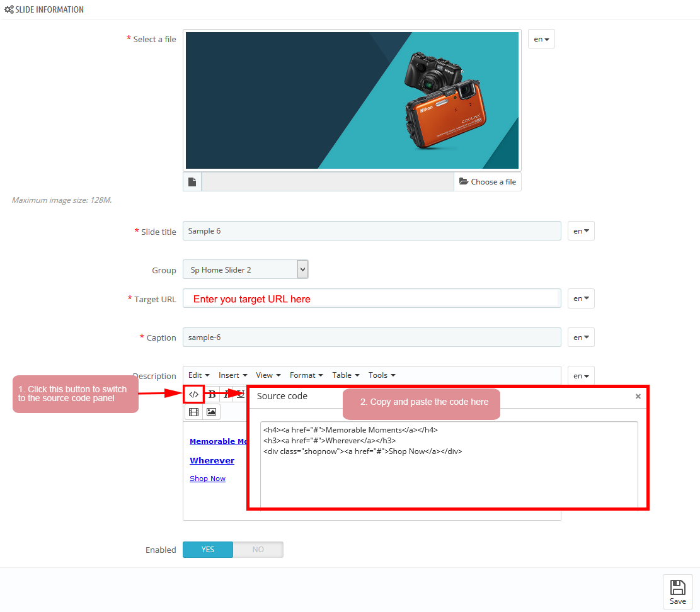Click the Caption input field

pos(372,337)
